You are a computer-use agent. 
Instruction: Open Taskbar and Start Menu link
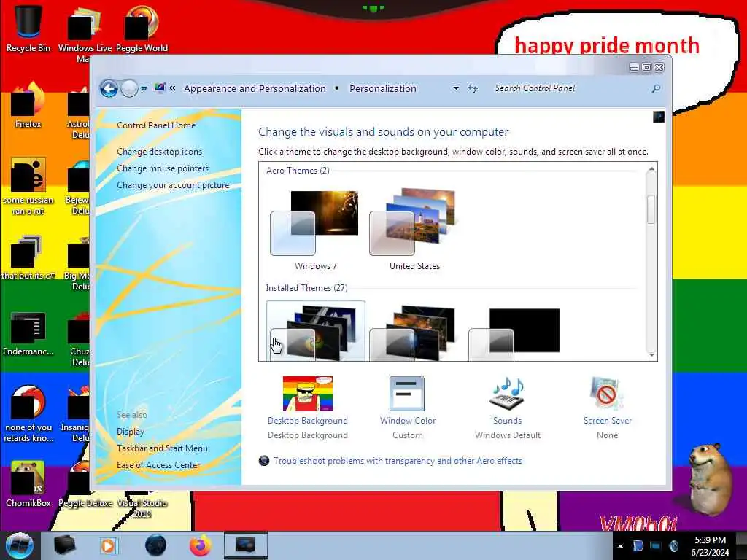[162, 448]
